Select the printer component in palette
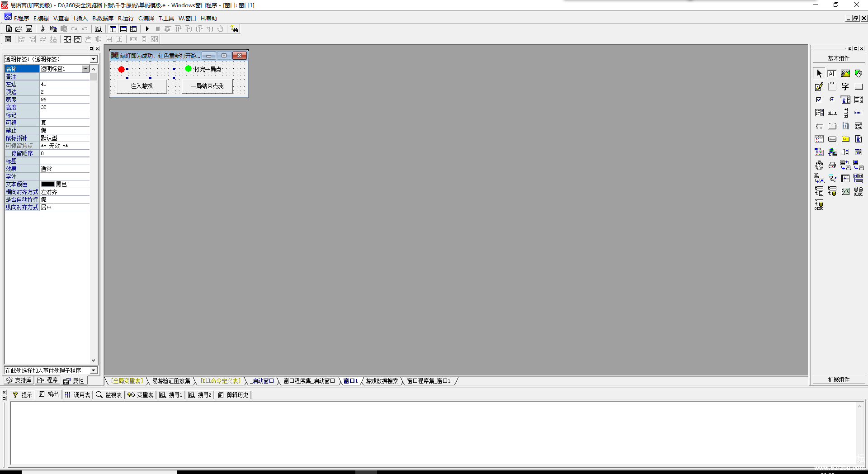Screen dimensions: 868x474 point(832,166)
